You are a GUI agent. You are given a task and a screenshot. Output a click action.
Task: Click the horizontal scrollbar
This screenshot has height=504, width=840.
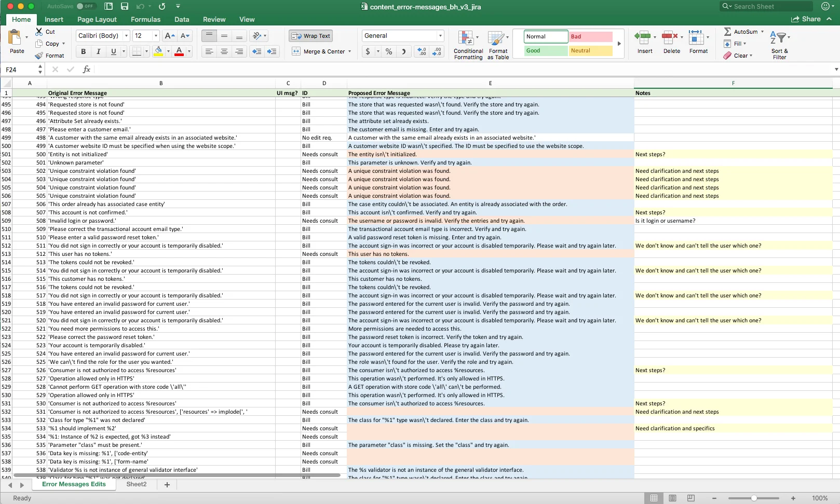[x=177, y=475]
